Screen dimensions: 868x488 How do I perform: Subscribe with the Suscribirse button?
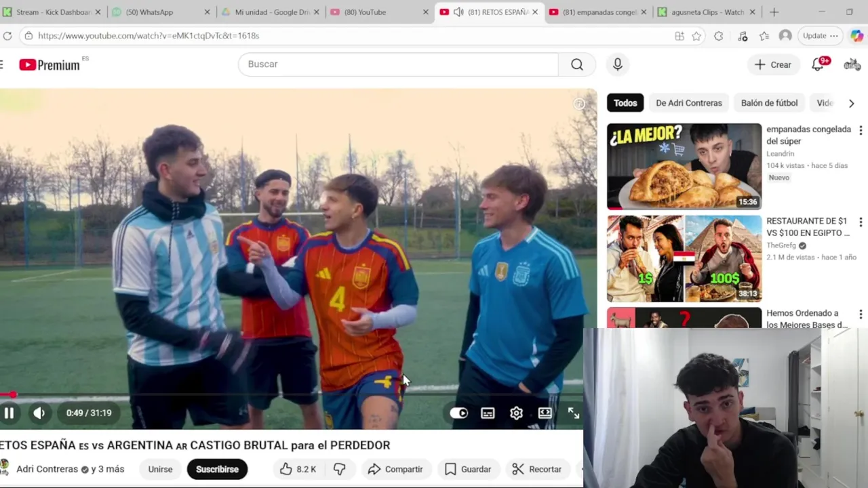(x=217, y=469)
